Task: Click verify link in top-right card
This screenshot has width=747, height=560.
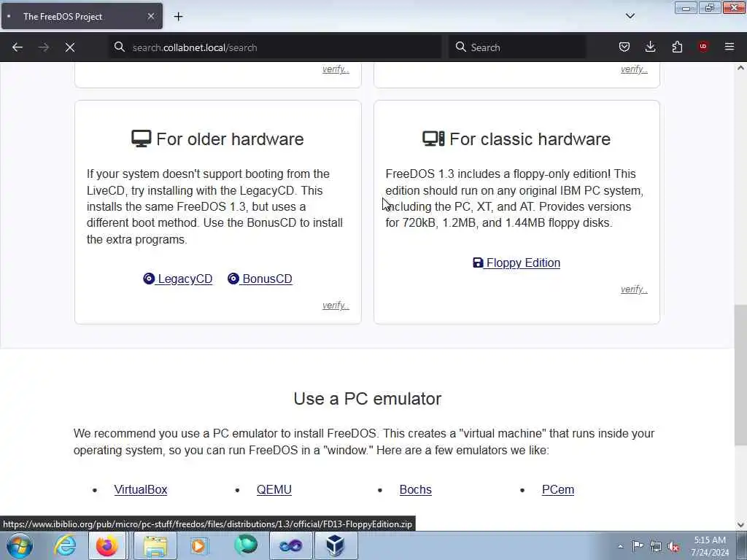Action: tap(634, 69)
